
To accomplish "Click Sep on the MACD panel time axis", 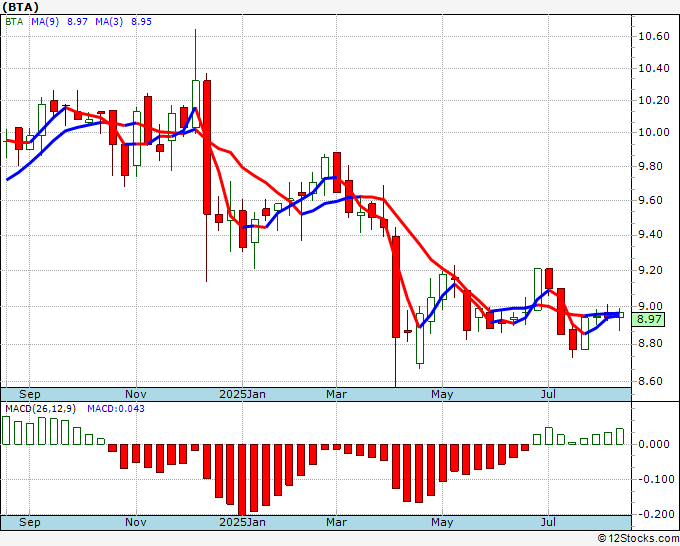I will point(29,522).
